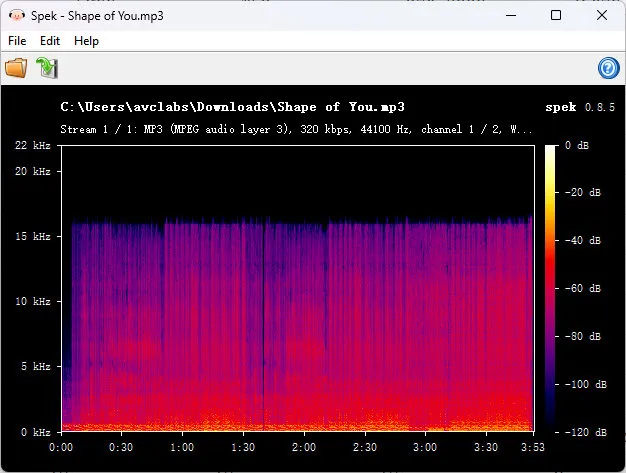Click the -100 dB scale label

pos(586,384)
